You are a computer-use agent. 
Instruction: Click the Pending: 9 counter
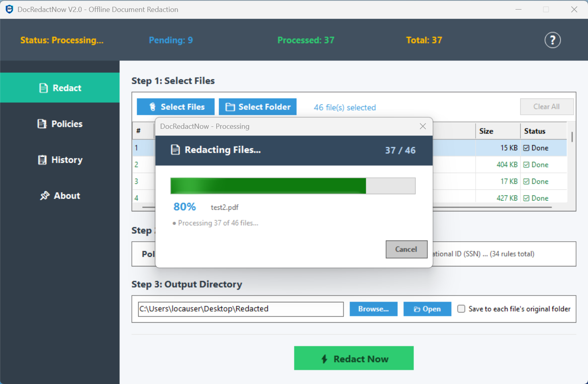pyautogui.click(x=171, y=40)
